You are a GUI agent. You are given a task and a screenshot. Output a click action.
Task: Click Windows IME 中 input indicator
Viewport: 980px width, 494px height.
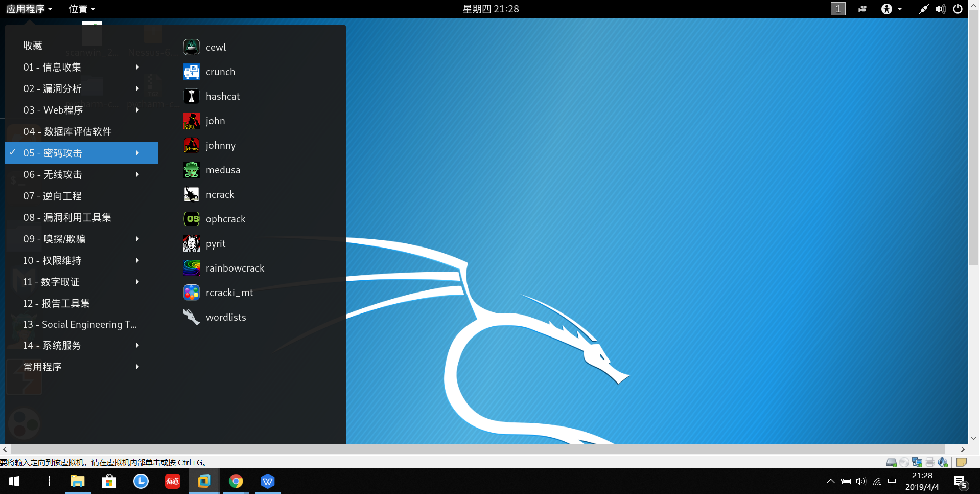tap(892, 481)
